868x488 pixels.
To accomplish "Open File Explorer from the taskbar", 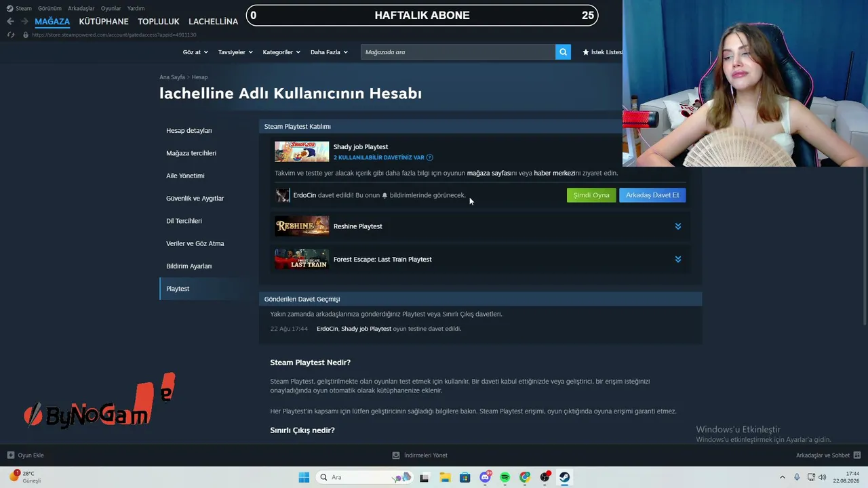I will [444, 477].
